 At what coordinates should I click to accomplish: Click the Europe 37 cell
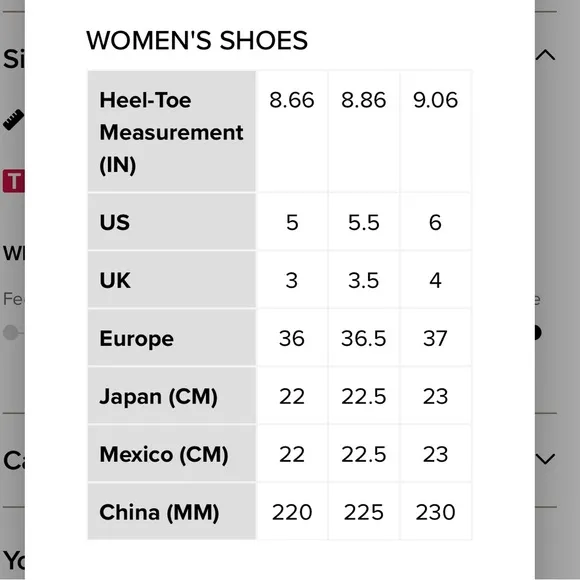tap(435, 338)
